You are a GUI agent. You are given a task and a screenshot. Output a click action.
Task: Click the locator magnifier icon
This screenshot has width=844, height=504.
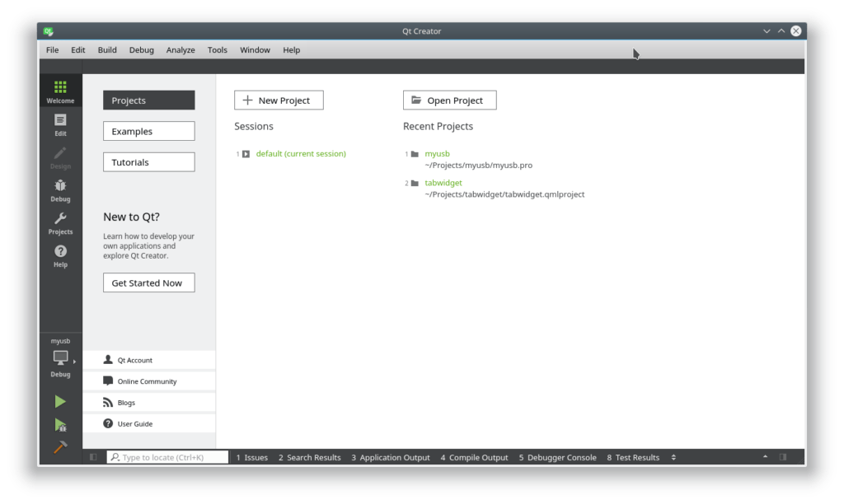click(115, 457)
